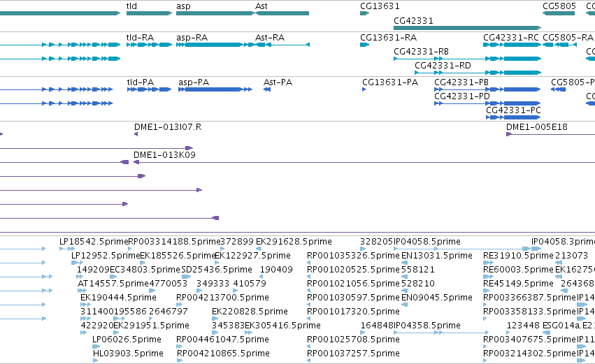Select the RP004461047.5prime EST label

pyautogui.click(x=222, y=340)
